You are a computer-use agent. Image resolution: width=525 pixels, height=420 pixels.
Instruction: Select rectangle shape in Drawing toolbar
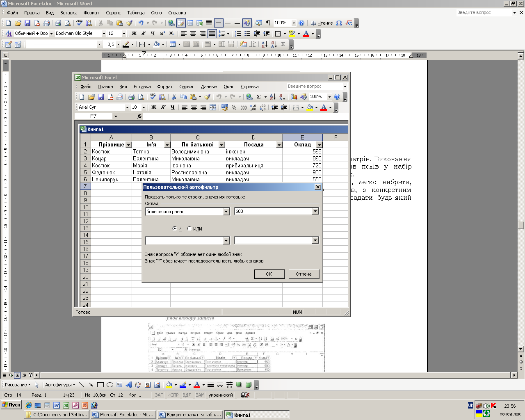100,385
